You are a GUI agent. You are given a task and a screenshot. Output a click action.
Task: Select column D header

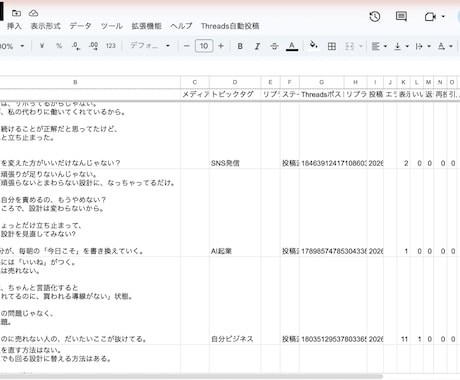(235, 82)
